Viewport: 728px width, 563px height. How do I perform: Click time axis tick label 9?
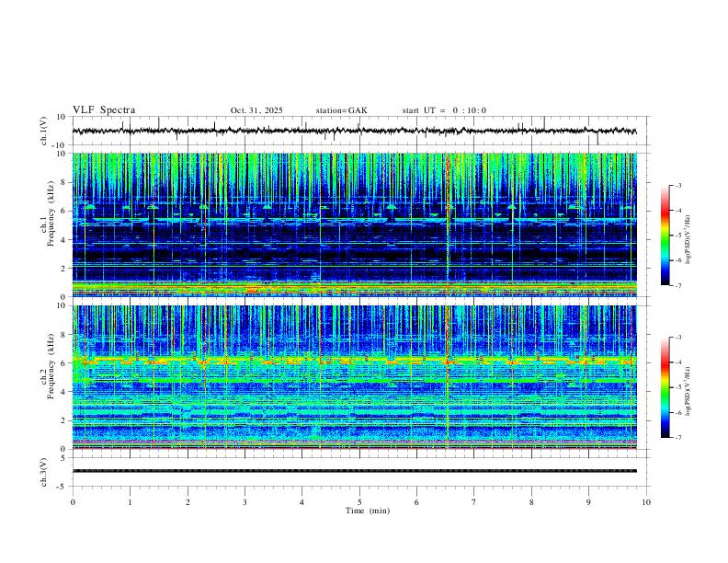[x=588, y=502]
